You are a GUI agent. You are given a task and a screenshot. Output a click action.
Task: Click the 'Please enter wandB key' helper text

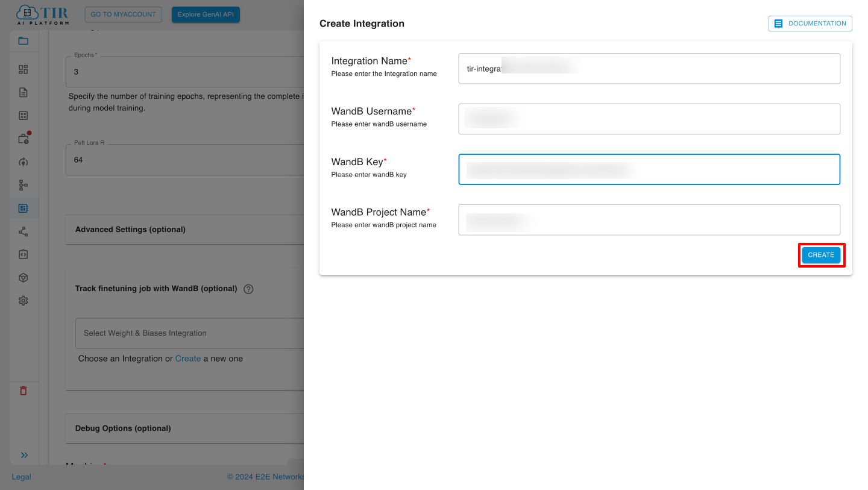click(x=369, y=175)
